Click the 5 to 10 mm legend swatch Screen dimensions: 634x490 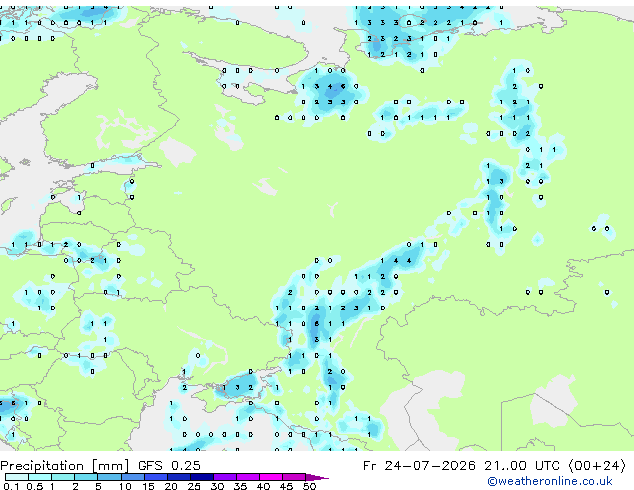tap(109, 477)
